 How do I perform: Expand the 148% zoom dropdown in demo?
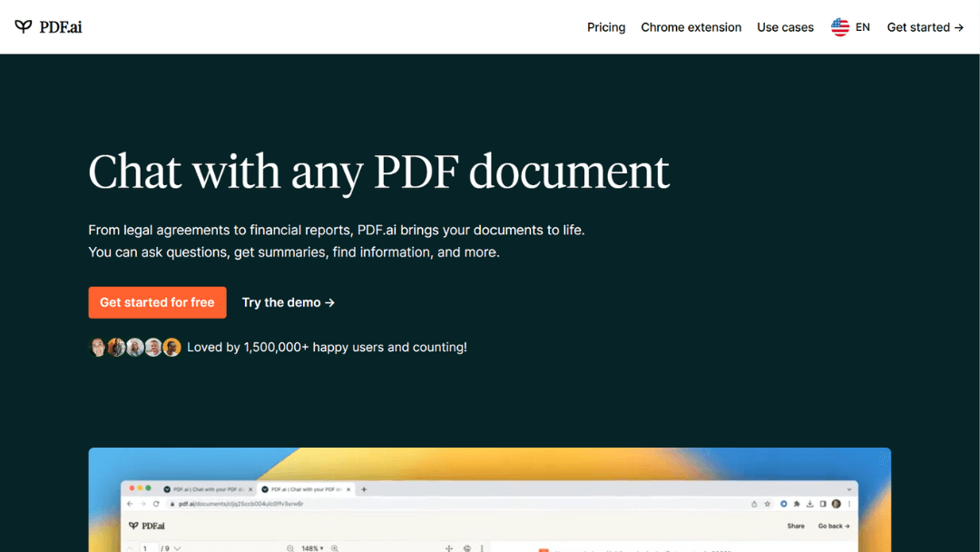[x=313, y=548]
